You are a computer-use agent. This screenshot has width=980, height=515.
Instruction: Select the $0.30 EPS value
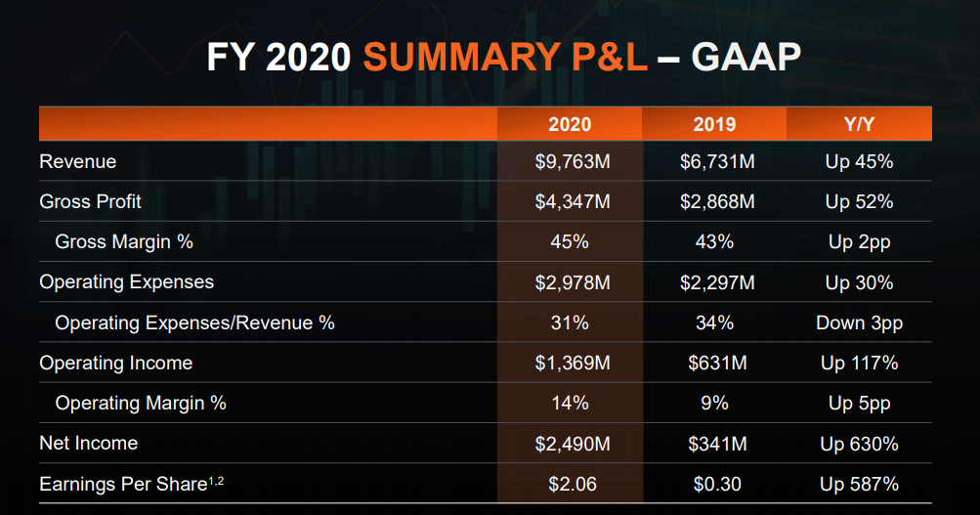(x=717, y=485)
